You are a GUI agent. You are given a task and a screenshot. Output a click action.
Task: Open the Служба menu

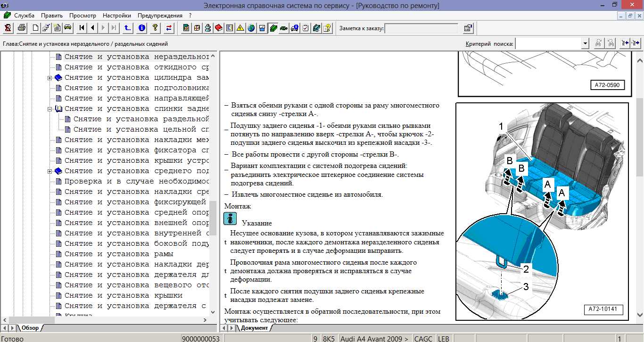(x=24, y=16)
